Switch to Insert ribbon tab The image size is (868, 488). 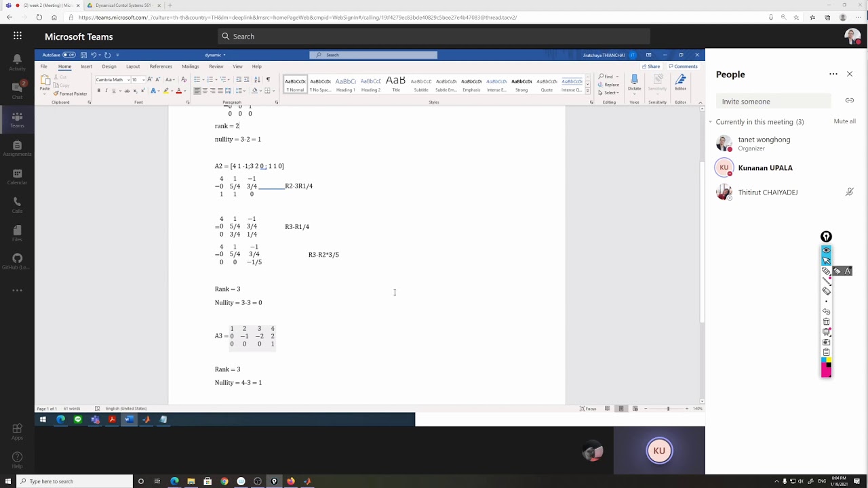click(87, 66)
